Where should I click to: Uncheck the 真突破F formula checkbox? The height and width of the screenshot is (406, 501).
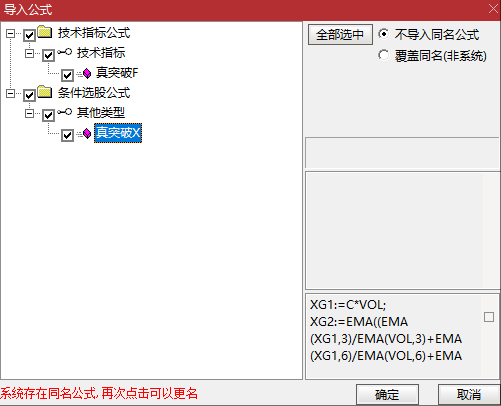point(67,75)
